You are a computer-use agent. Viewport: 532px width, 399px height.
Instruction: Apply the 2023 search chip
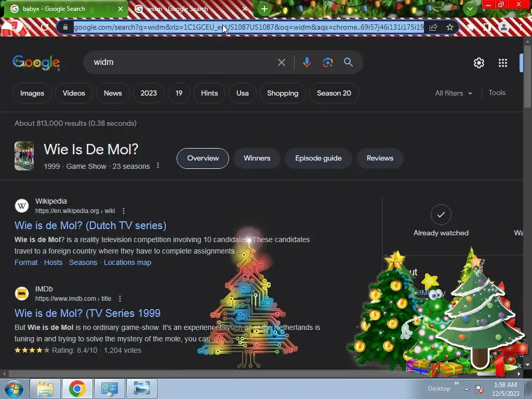pyautogui.click(x=149, y=94)
